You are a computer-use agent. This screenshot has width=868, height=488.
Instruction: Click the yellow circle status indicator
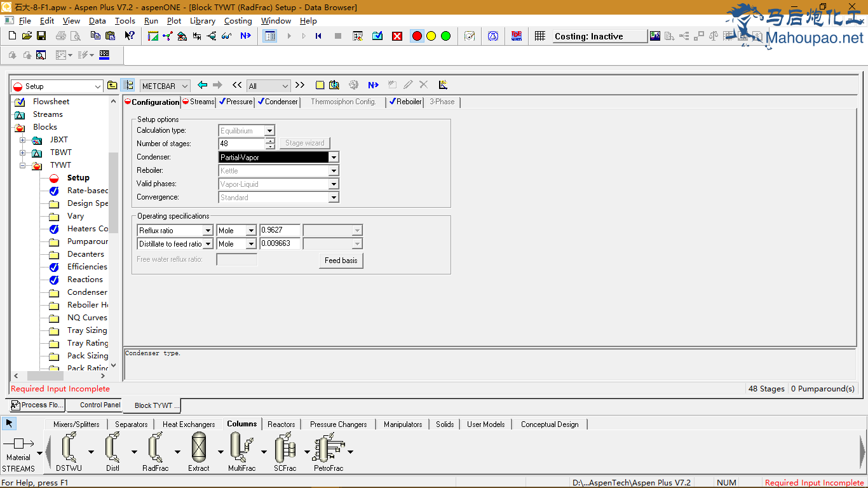431,36
